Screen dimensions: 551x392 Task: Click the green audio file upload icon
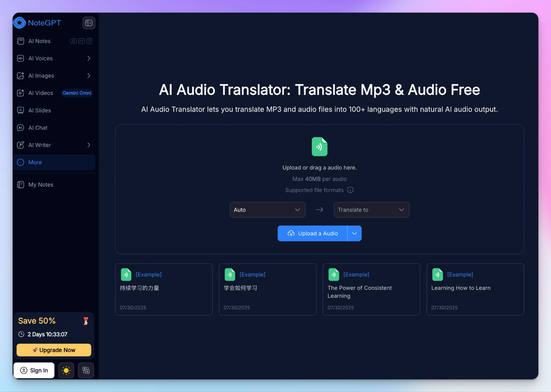coord(320,147)
